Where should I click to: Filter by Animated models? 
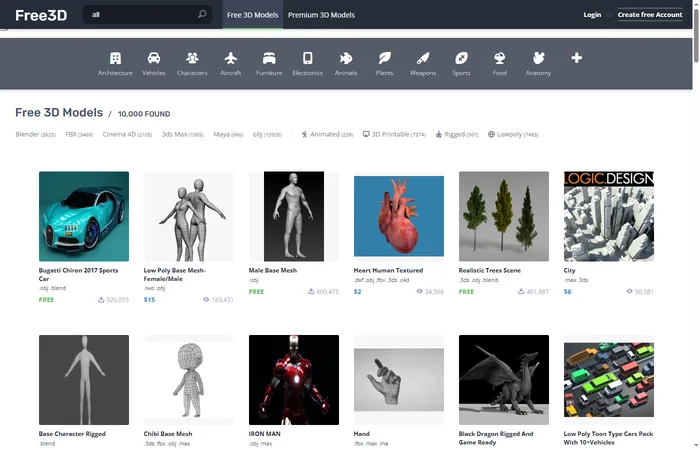coord(327,134)
